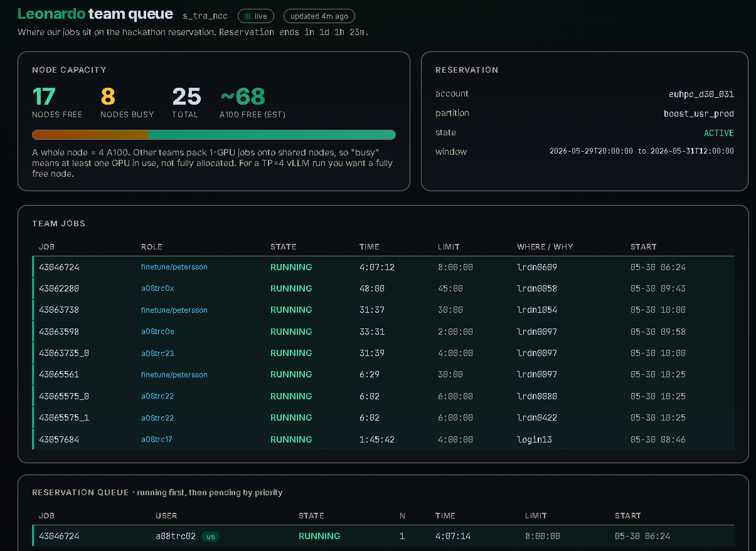This screenshot has width=756, height=551.
Task: Click the 17 nodes free count
Action: 44,97
